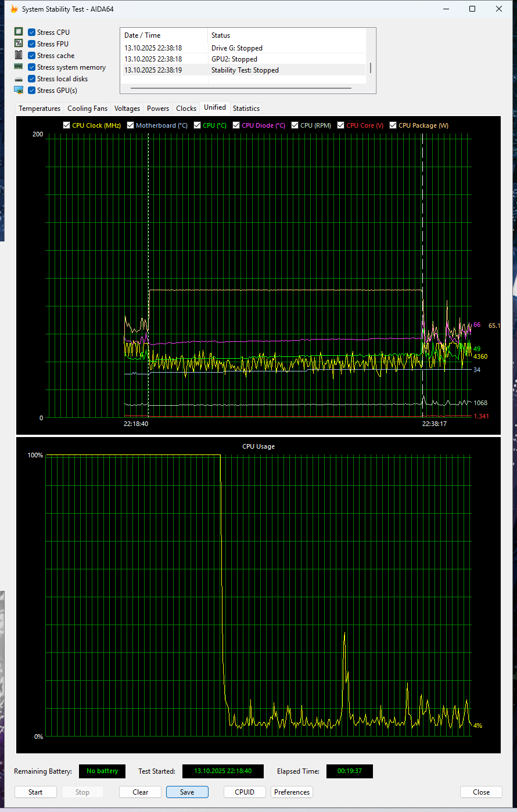Click the Stress system memory RAM icon
517x812 pixels.
pos(18,66)
